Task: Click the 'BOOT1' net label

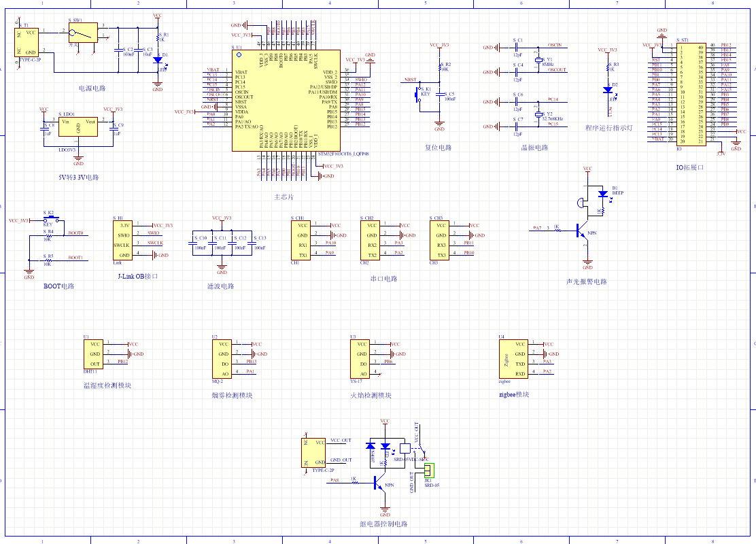Action: pos(75,258)
